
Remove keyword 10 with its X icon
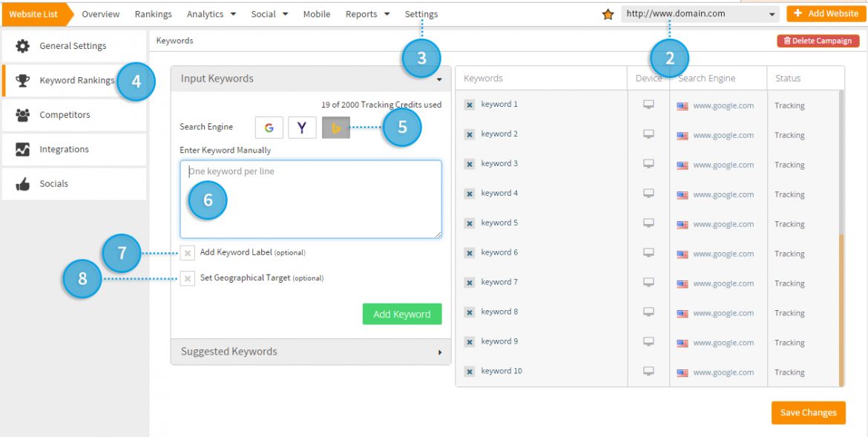pyautogui.click(x=470, y=372)
